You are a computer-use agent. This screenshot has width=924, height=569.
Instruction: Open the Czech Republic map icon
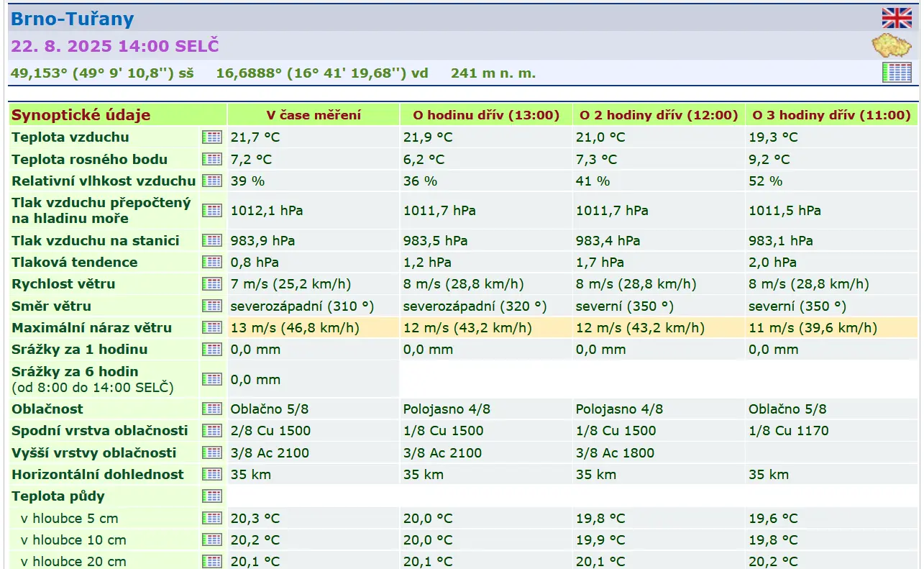[892, 46]
